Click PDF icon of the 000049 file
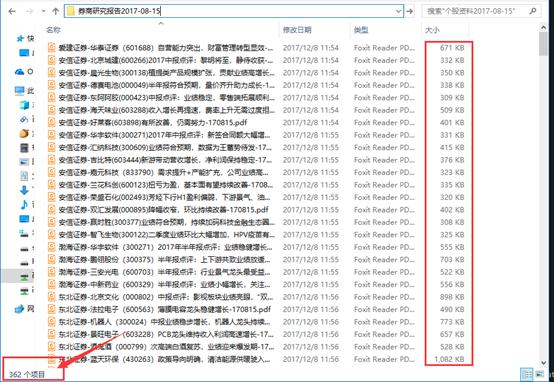The image size is (554, 382). (x=52, y=85)
